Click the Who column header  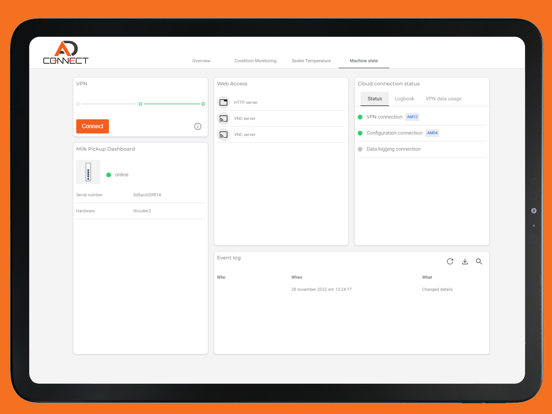coord(221,277)
